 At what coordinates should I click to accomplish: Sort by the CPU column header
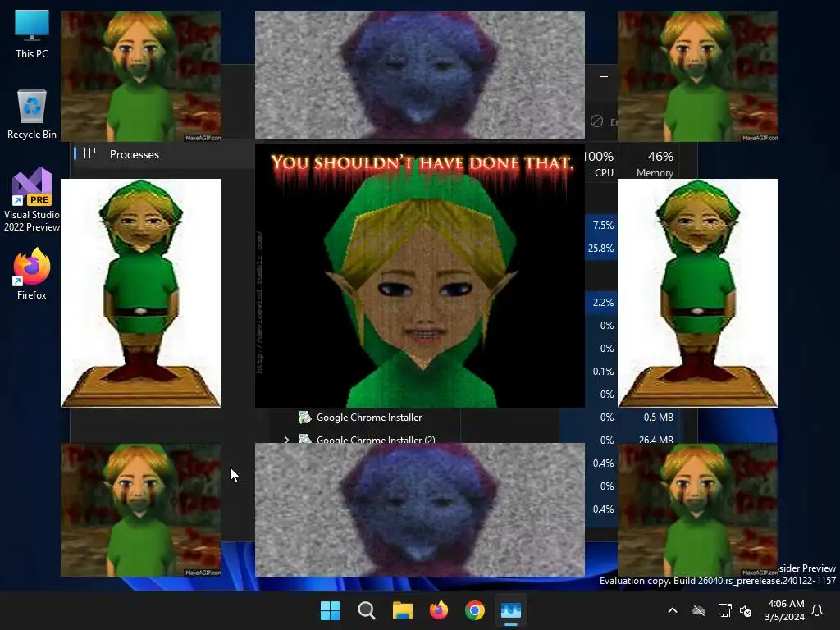[x=600, y=164]
